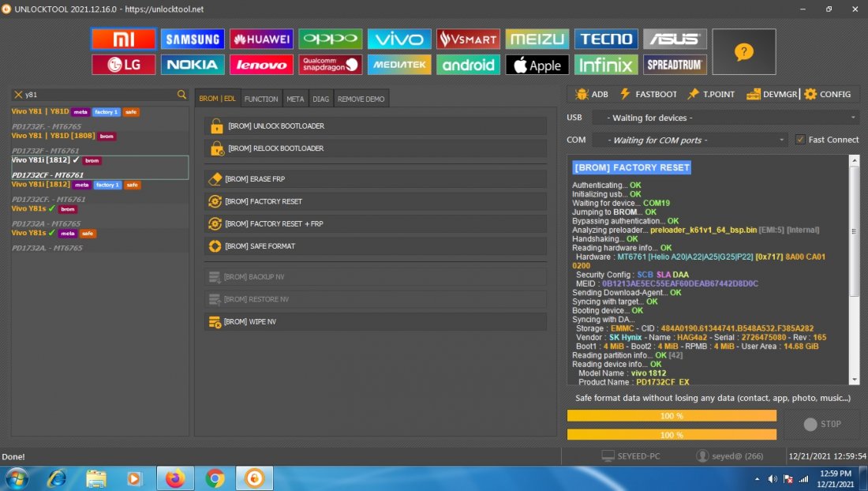This screenshot has width=868, height=491.
Task: Pick the Tecno brand icon
Action: coord(606,39)
